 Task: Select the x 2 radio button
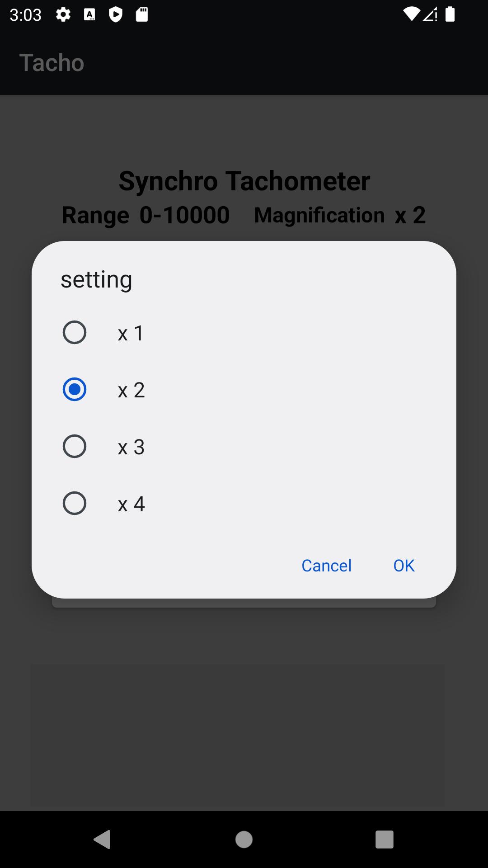click(x=75, y=390)
